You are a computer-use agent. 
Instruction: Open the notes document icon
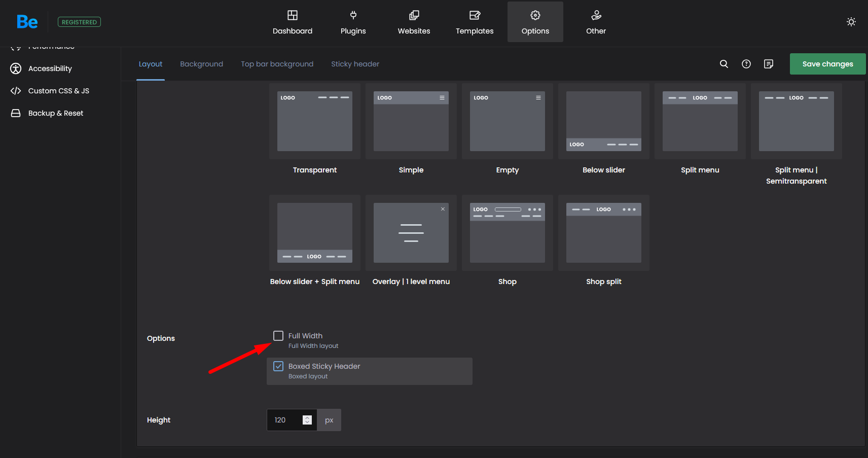point(769,64)
